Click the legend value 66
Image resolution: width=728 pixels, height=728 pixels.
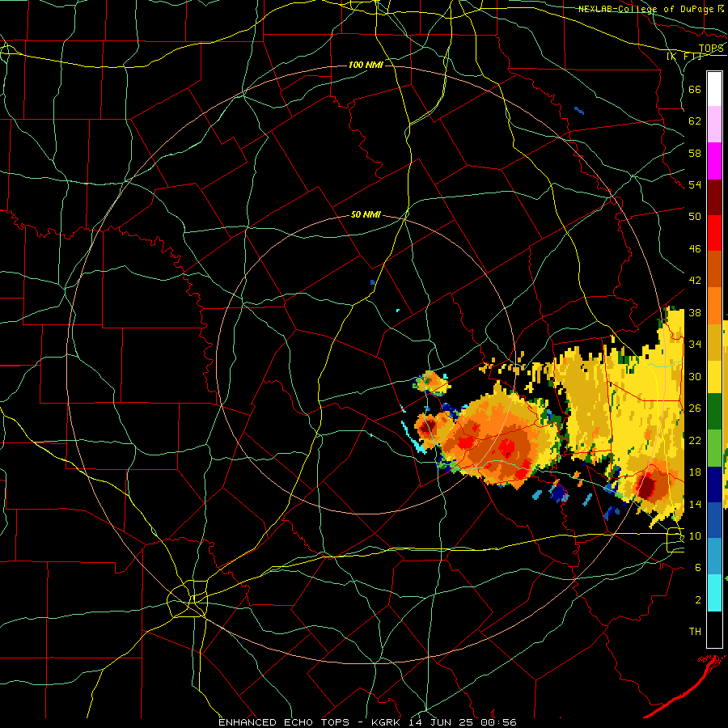click(695, 89)
